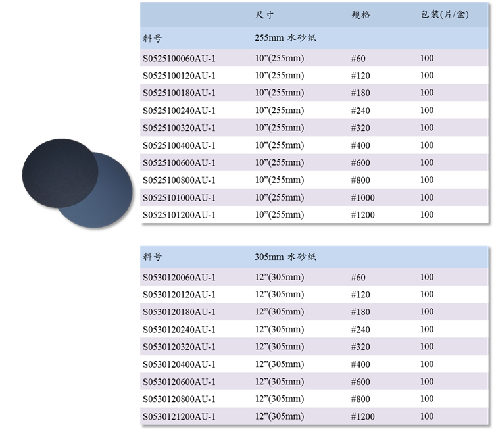The height and width of the screenshot is (448, 494).
Task: Click #320 grit in the 255mm table
Action: pyautogui.click(x=360, y=128)
